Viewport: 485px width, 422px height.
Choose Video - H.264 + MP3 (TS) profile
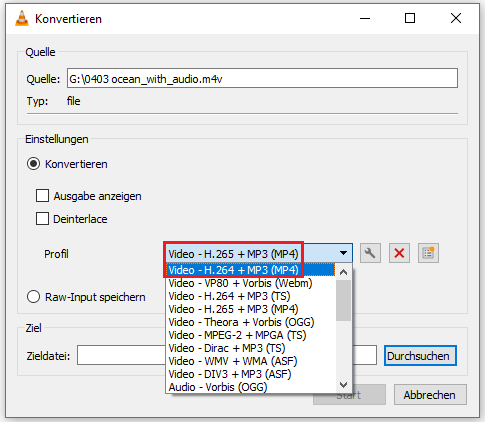pos(250,296)
